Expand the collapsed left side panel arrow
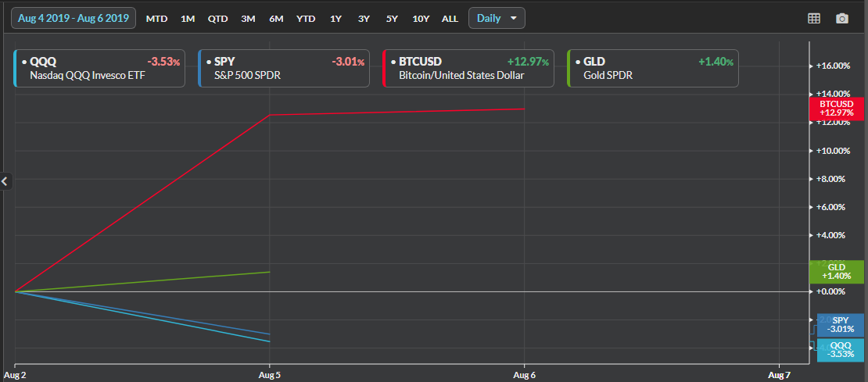Image resolution: width=868 pixels, height=382 pixels. tap(5, 181)
